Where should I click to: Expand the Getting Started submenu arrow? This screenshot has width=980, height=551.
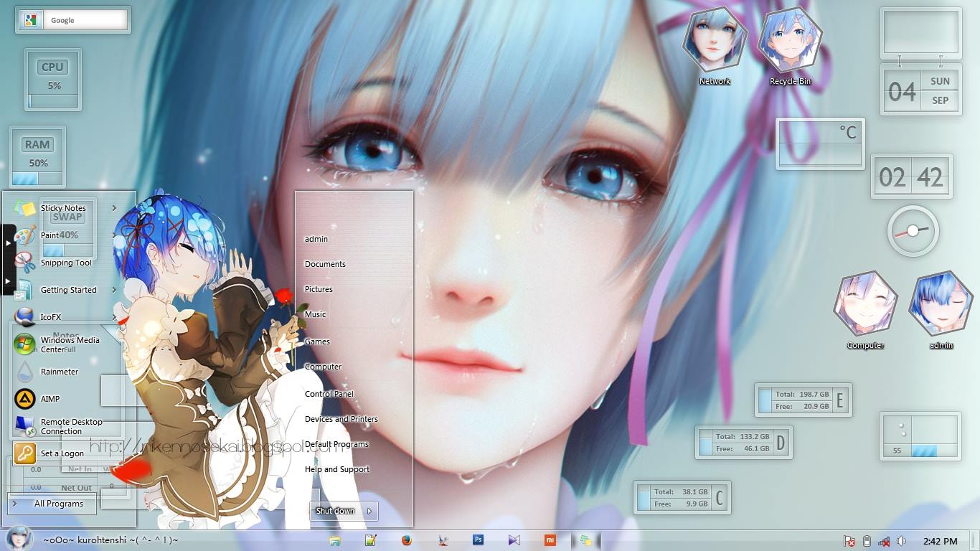[114, 290]
